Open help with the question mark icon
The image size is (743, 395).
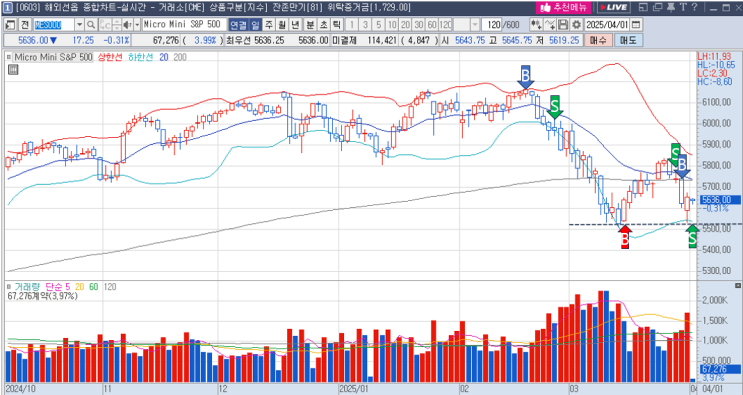pos(695,8)
